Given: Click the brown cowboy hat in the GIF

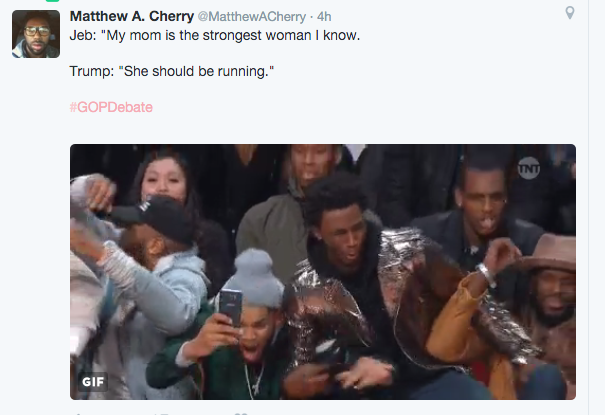Looking at the screenshot, I should coord(552,252).
